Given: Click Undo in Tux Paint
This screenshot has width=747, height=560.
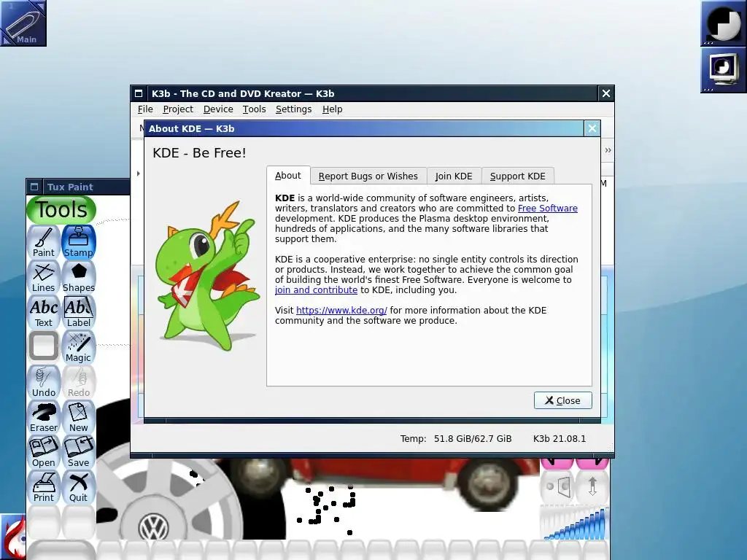Looking at the screenshot, I should [43, 382].
